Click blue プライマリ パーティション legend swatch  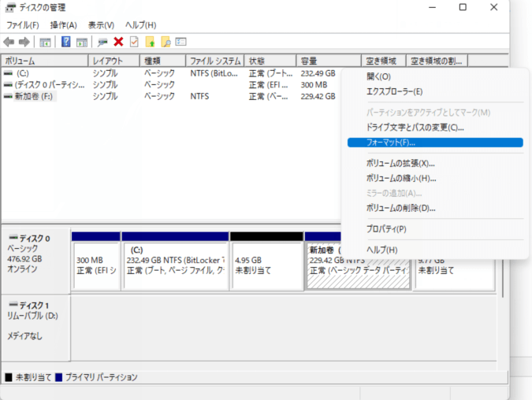(x=58, y=377)
